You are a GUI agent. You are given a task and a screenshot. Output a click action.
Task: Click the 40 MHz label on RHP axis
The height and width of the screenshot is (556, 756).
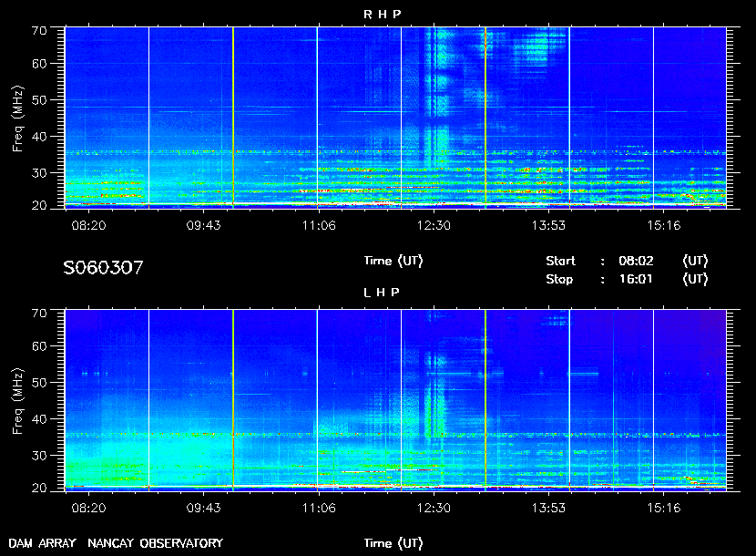click(x=39, y=137)
